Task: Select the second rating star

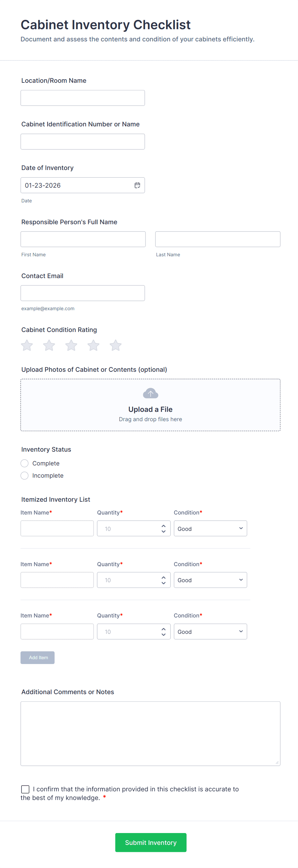Action: [x=49, y=345]
